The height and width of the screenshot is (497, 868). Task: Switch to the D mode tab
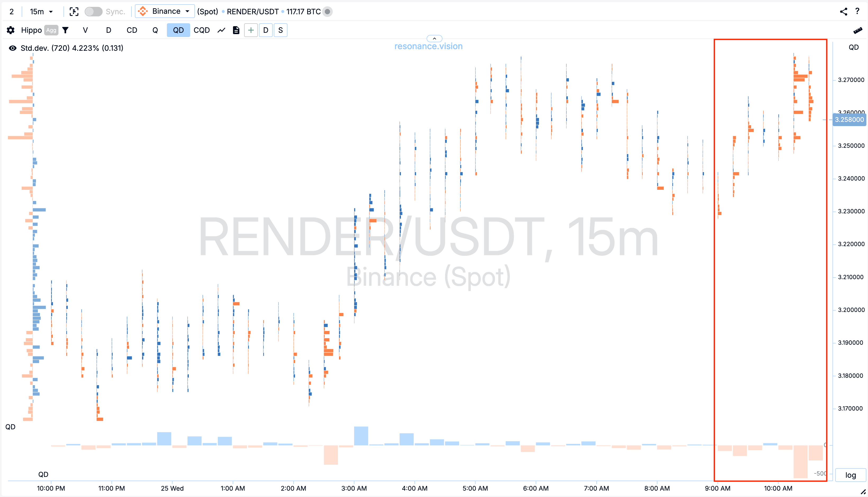109,30
